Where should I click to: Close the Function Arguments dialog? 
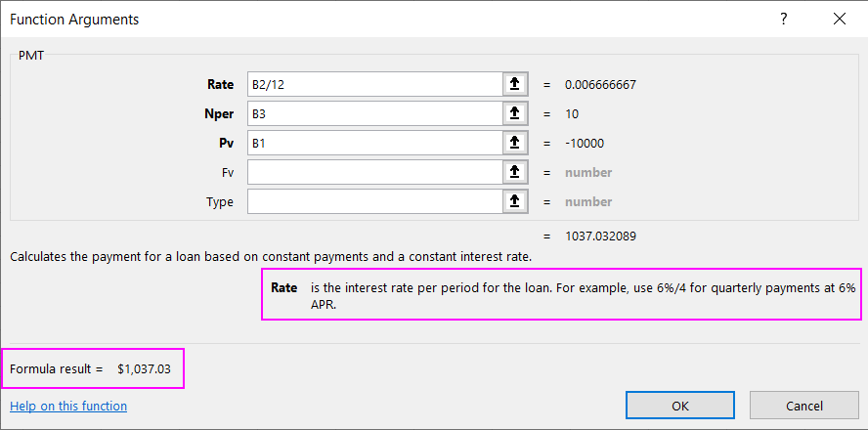pyautogui.click(x=839, y=19)
